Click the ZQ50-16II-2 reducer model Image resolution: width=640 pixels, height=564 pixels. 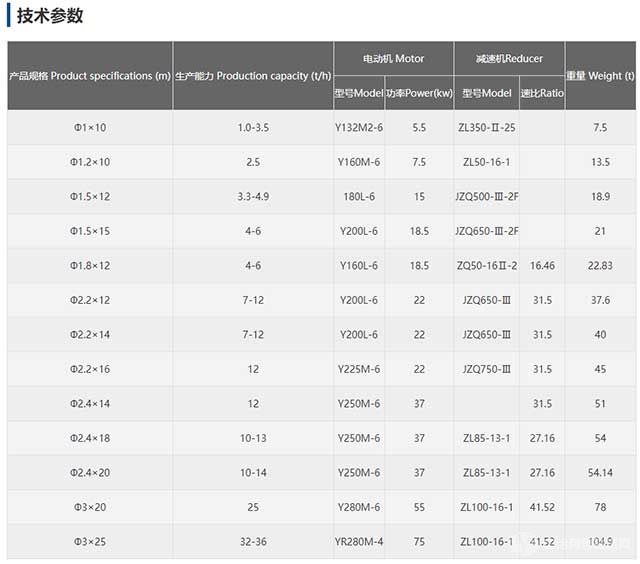click(487, 266)
